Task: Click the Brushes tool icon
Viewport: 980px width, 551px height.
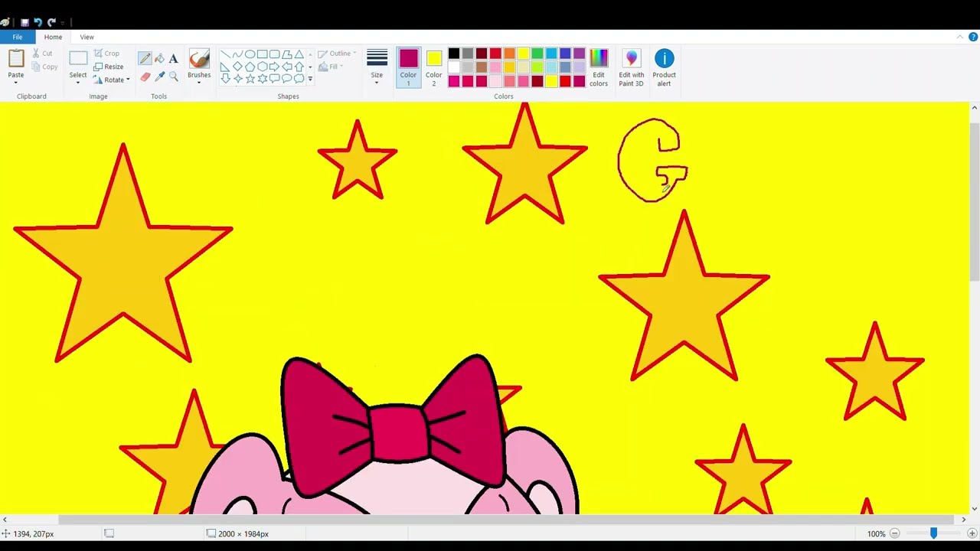Action: 199,60
